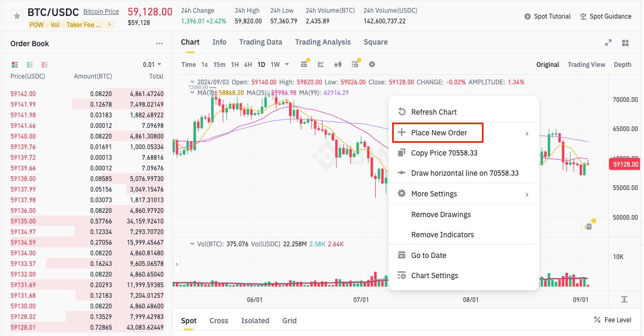Switch to the Time line chart
Screen dimensions: 644x336
click(x=189, y=65)
